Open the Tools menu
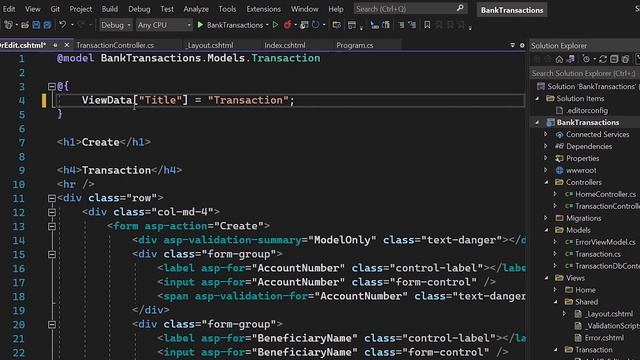The image size is (640, 360). click(227, 9)
